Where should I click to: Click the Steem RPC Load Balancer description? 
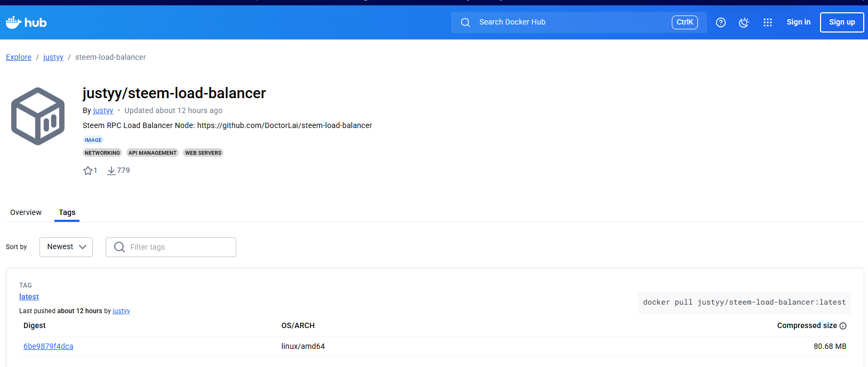[227, 125]
